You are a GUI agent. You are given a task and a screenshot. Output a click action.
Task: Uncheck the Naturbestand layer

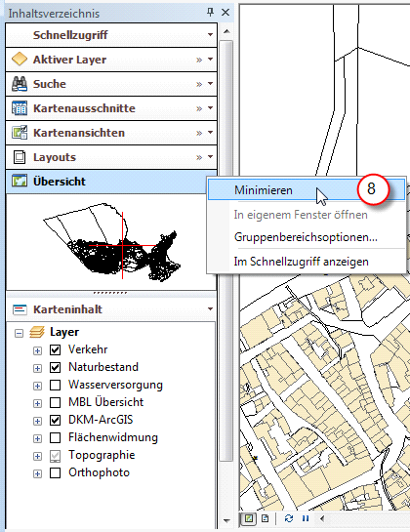[55, 367]
